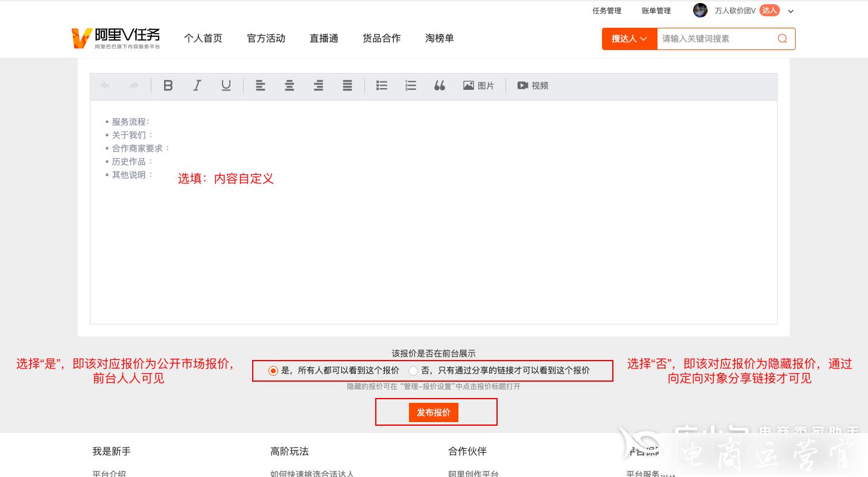The image size is (868, 477).
Task: Click the 该报价是否在前台展示 label
Action: click(434, 353)
